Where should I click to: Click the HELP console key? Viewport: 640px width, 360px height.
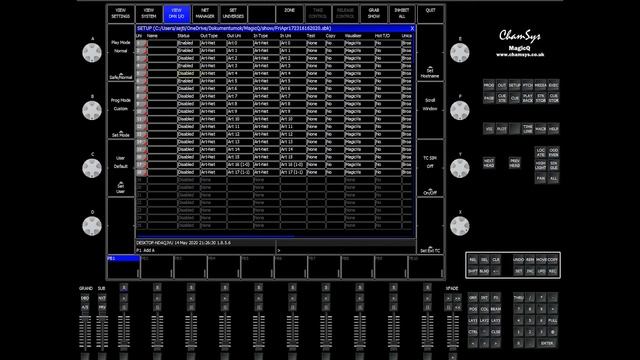[553, 129]
